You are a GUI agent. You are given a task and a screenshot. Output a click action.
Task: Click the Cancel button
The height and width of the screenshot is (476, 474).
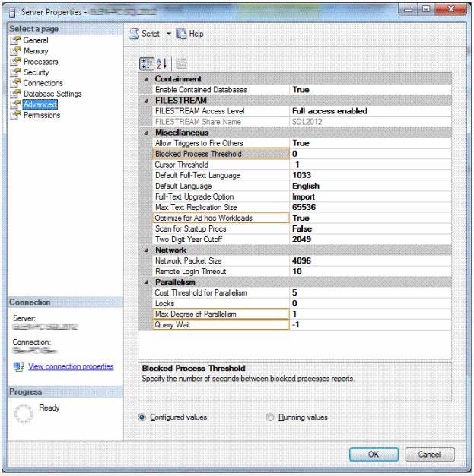(430, 454)
